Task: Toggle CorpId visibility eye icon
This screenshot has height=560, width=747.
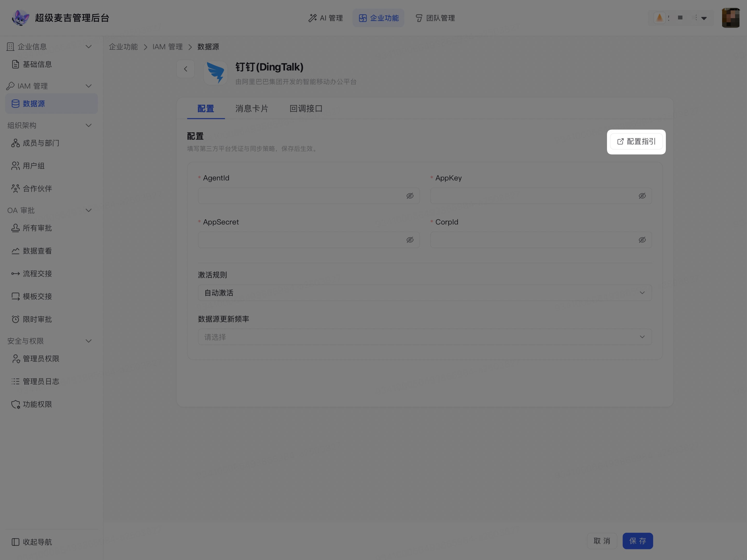Action: click(x=642, y=240)
